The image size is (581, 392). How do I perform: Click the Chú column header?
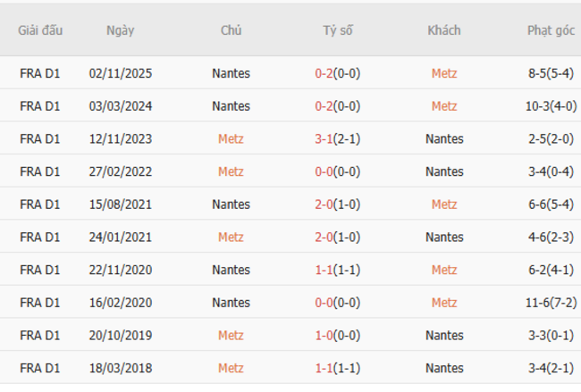pos(231,30)
